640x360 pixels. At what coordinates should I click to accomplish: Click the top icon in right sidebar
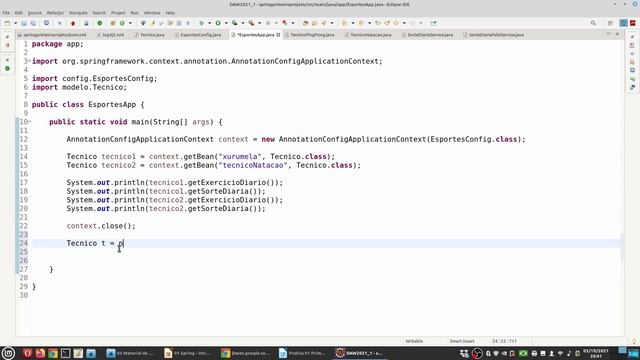[x=632, y=37]
